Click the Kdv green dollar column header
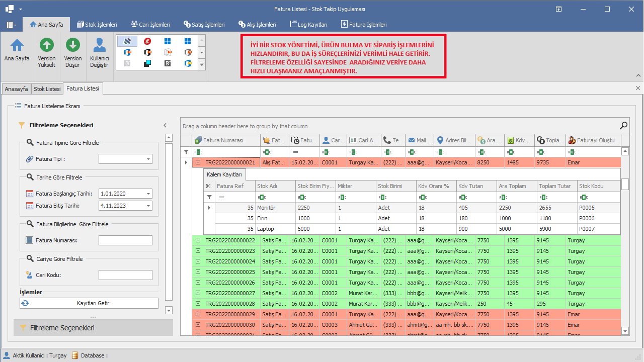This screenshot has width=644, height=362. click(x=519, y=140)
